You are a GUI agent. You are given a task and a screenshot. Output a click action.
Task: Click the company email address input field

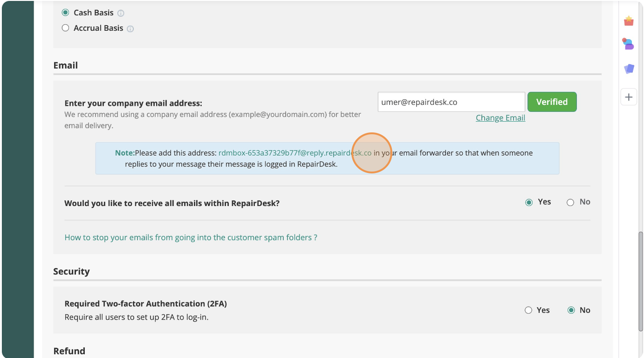pos(451,102)
